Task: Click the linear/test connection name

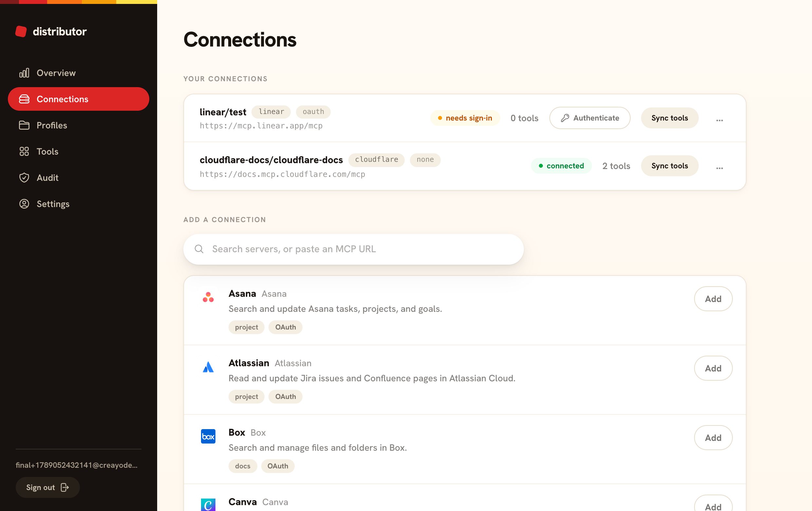Action: [x=223, y=112]
